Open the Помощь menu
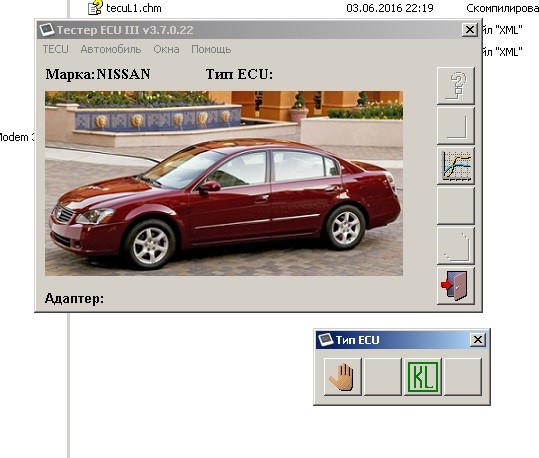 click(211, 50)
